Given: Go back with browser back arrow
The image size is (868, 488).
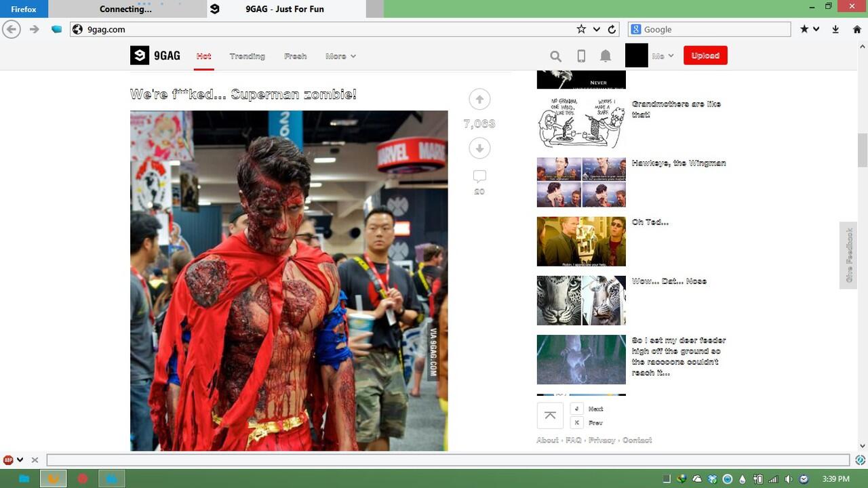Looking at the screenshot, I should (12, 29).
